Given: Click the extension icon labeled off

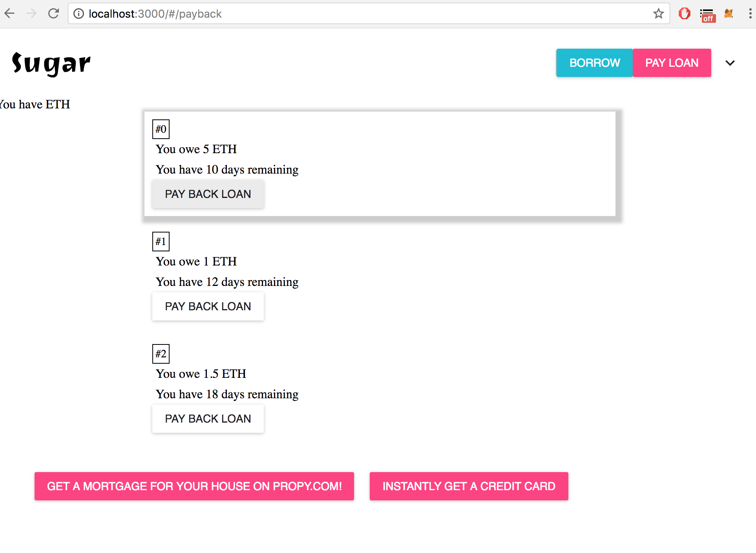Looking at the screenshot, I should 707,15.
